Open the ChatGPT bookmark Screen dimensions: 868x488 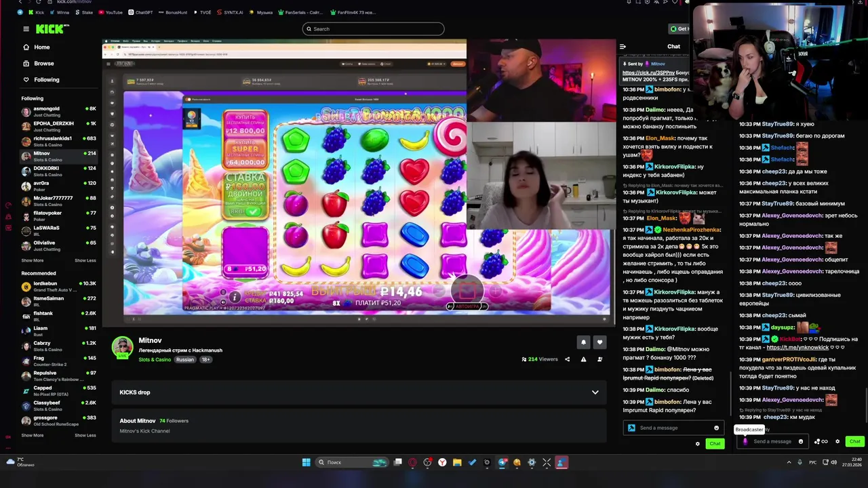(140, 12)
